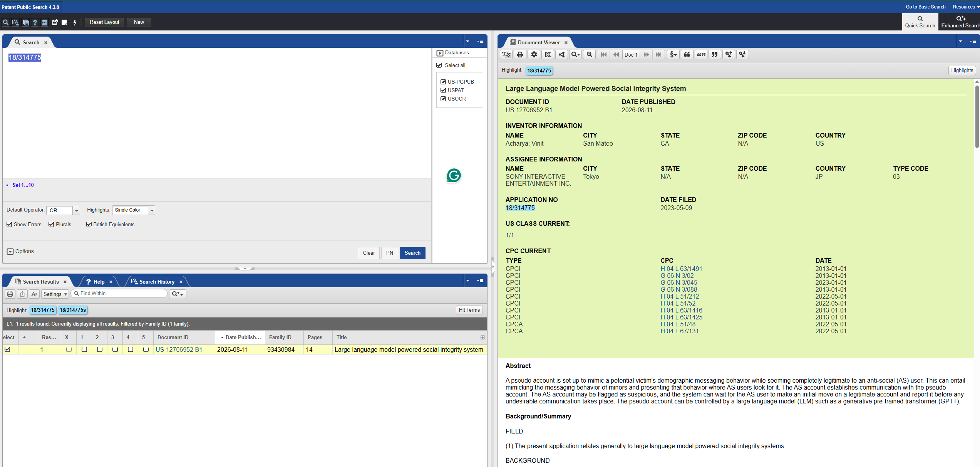This screenshot has width=980, height=467.
Task: Click the zoom-in magnifier icon
Action: click(x=589, y=55)
